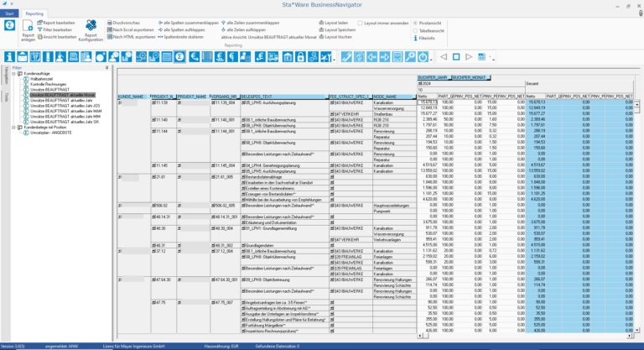
Task: Open the delivery truck toolbar icon
Action: click(273, 57)
